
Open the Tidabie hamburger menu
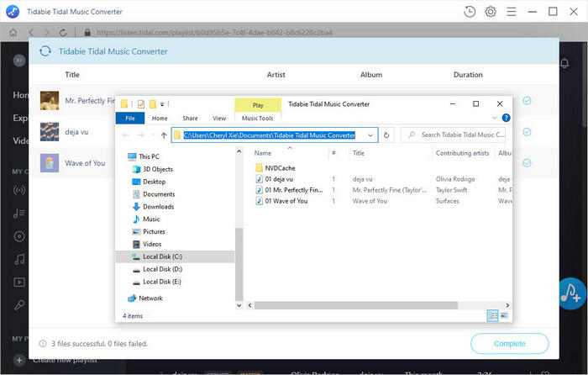(511, 12)
